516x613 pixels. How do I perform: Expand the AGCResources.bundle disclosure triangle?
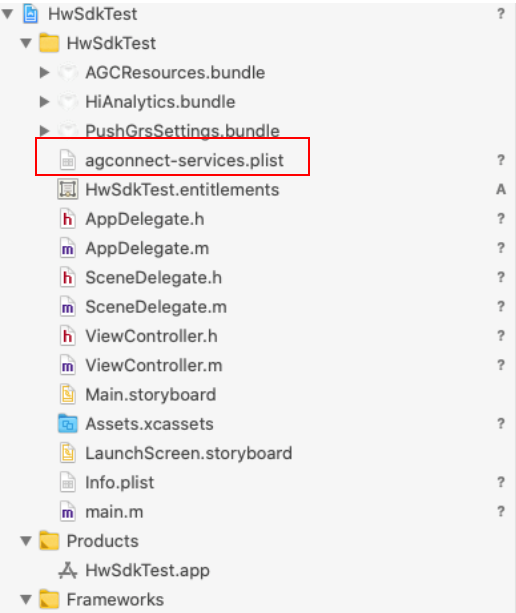(x=45, y=72)
